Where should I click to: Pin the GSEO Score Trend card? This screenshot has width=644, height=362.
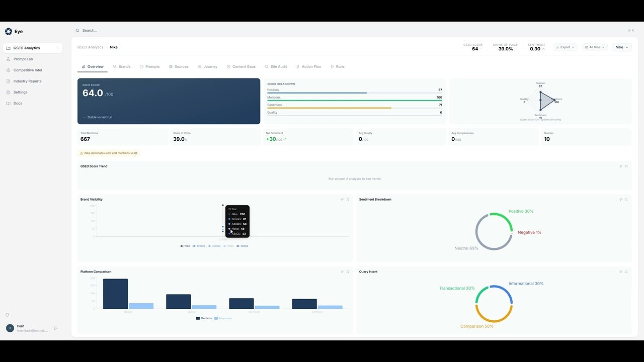click(621, 166)
